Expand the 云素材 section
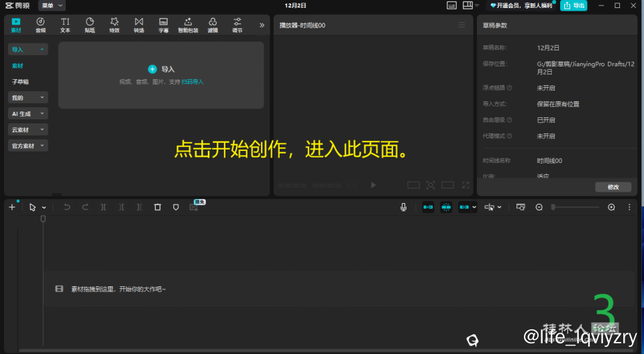Image resolution: width=644 pixels, height=354 pixels. point(28,129)
